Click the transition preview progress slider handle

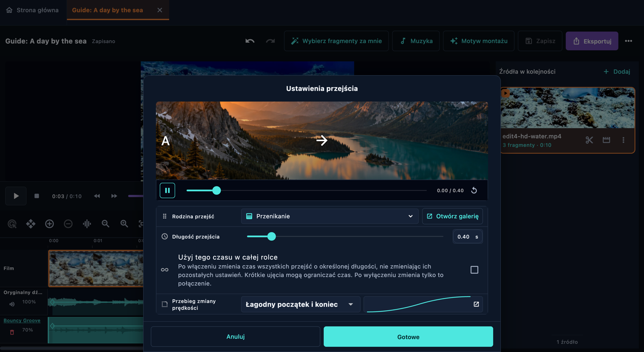[x=216, y=190]
